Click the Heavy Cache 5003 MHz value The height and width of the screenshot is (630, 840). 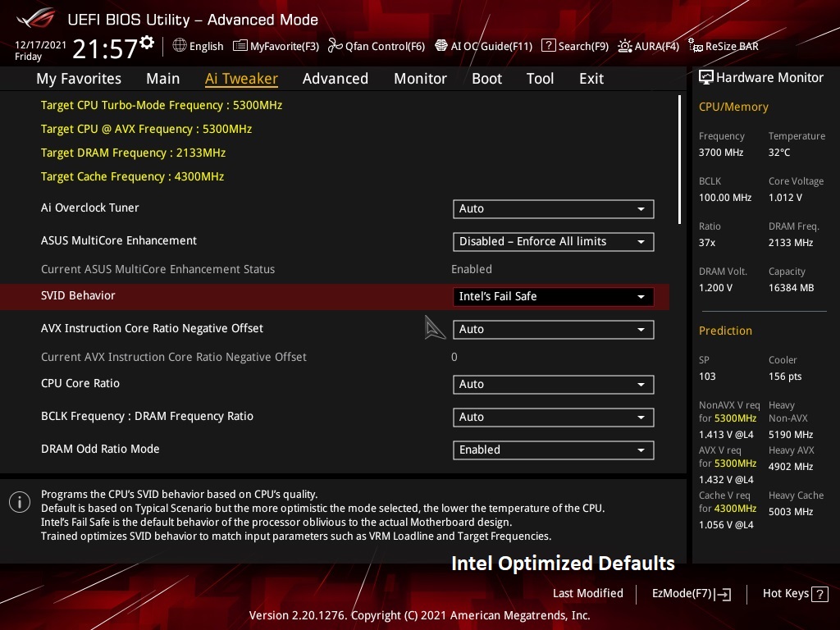tap(791, 512)
